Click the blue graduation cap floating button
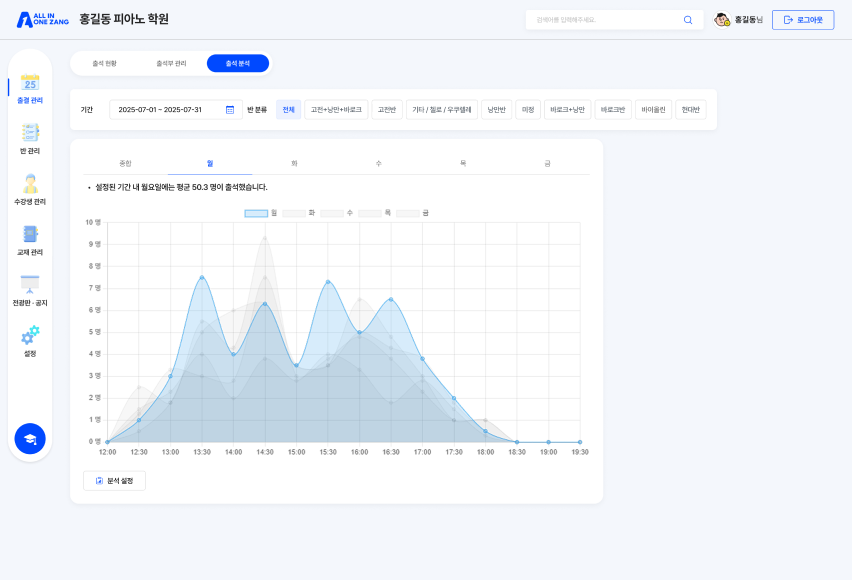 [x=30, y=439]
